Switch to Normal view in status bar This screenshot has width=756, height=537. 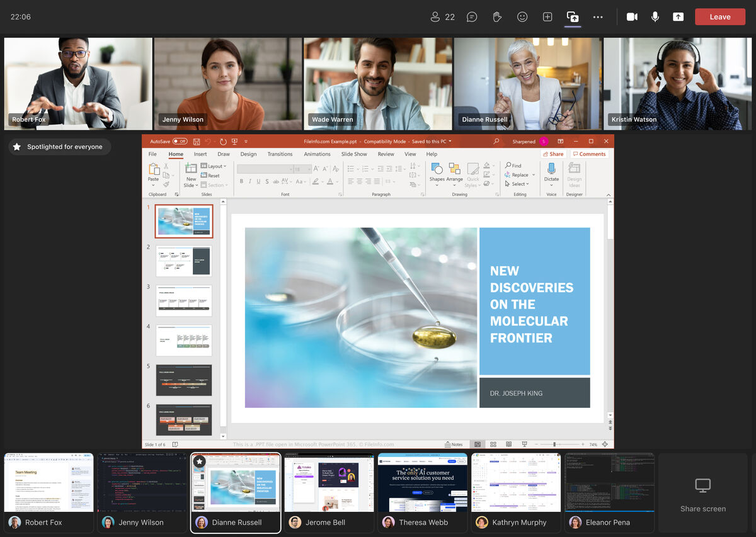[478, 444]
